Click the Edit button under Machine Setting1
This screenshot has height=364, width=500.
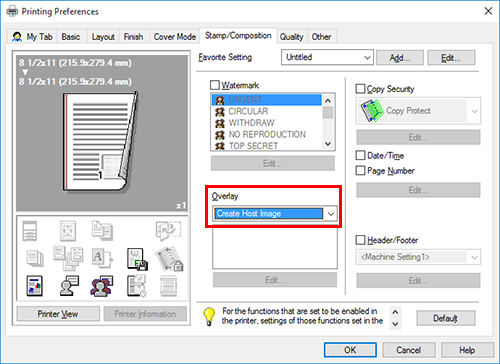[418, 280]
